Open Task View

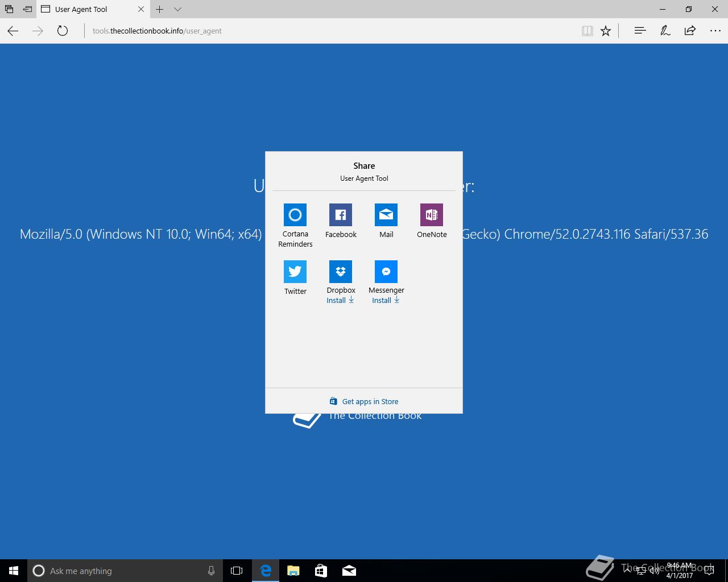(237, 571)
